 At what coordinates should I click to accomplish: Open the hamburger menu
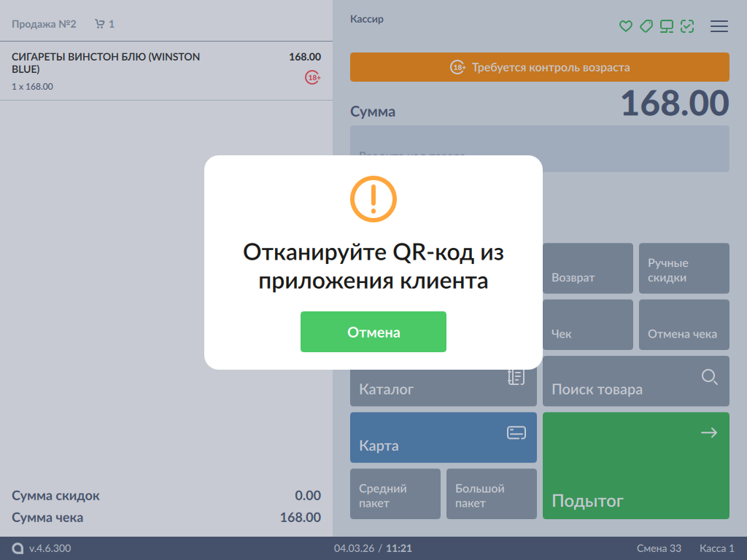pyautogui.click(x=719, y=26)
